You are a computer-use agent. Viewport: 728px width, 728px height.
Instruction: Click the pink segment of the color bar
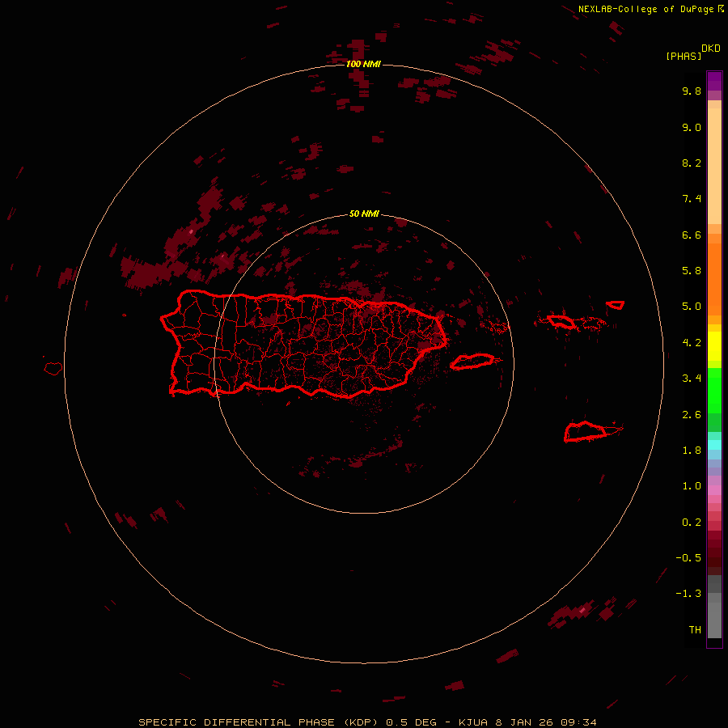point(714,490)
